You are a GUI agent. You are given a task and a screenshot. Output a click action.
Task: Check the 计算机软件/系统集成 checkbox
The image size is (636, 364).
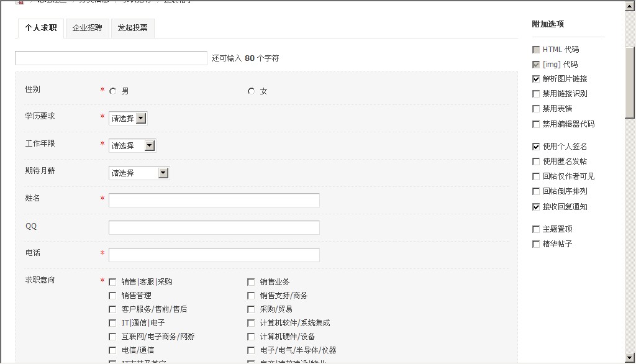(x=251, y=323)
